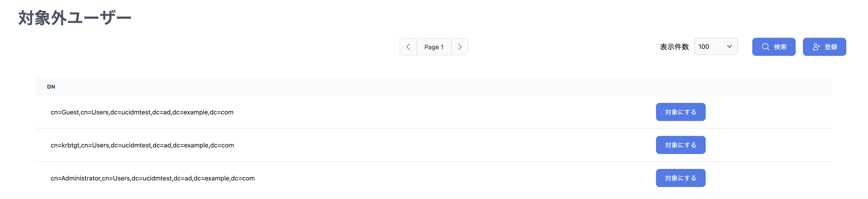Image resolution: width=868 pixels, height=199 pixels.
Task: Go to the previous page arrow
Action: [x=408, y=47]
